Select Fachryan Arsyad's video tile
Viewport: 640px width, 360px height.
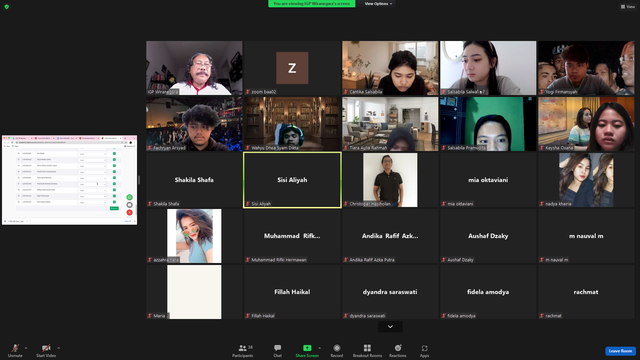tap(194, 124)
